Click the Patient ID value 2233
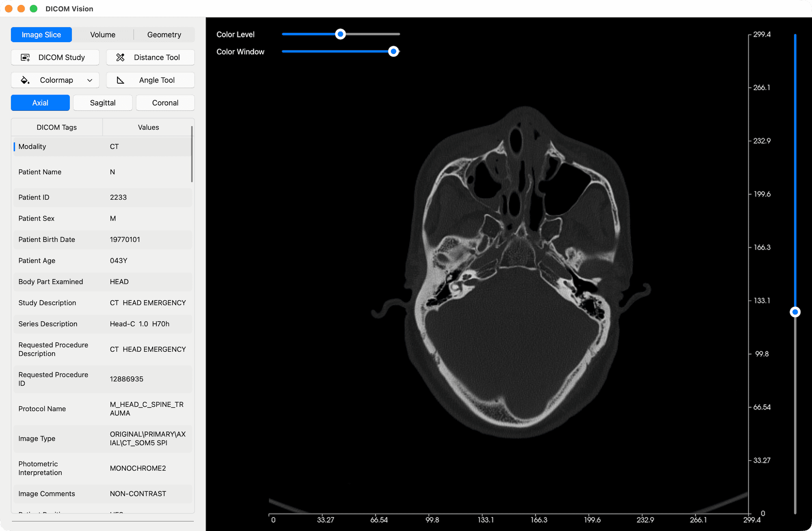Screen dimensions: 812x531 pyautogui.click(x=118, y=198)
